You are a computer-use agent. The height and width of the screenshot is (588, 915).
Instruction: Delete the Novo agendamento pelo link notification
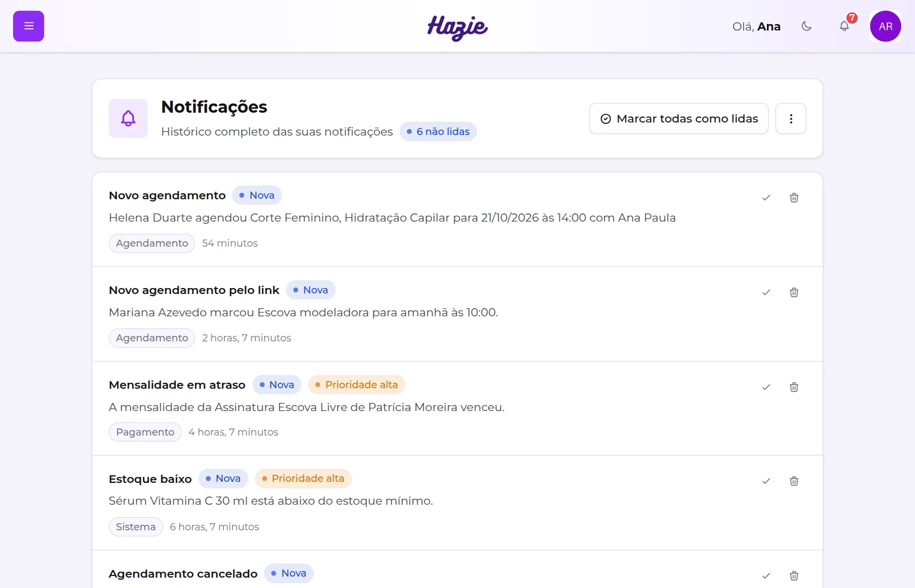[794, 292]
